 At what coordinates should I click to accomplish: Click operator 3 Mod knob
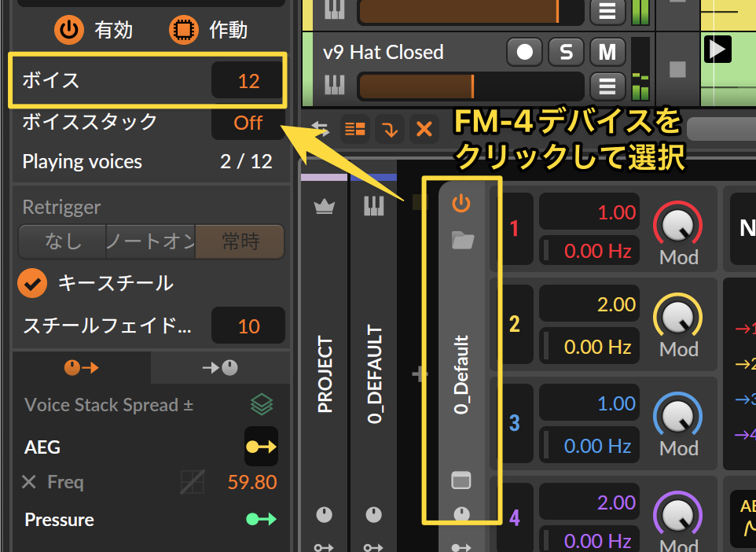click(677, 417)
